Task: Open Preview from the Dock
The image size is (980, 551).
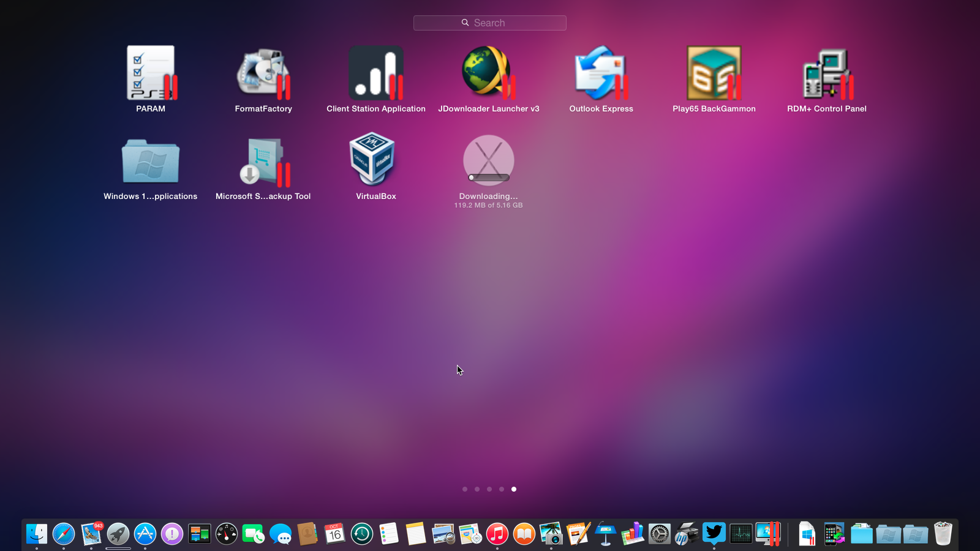Action: pos(443,534)
